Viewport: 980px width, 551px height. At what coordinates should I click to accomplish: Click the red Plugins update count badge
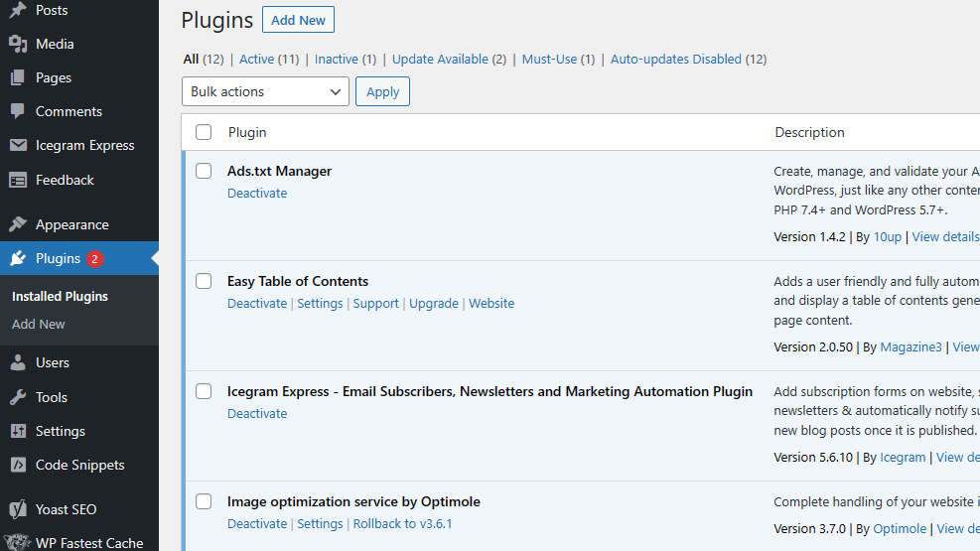tap(95, 259)
